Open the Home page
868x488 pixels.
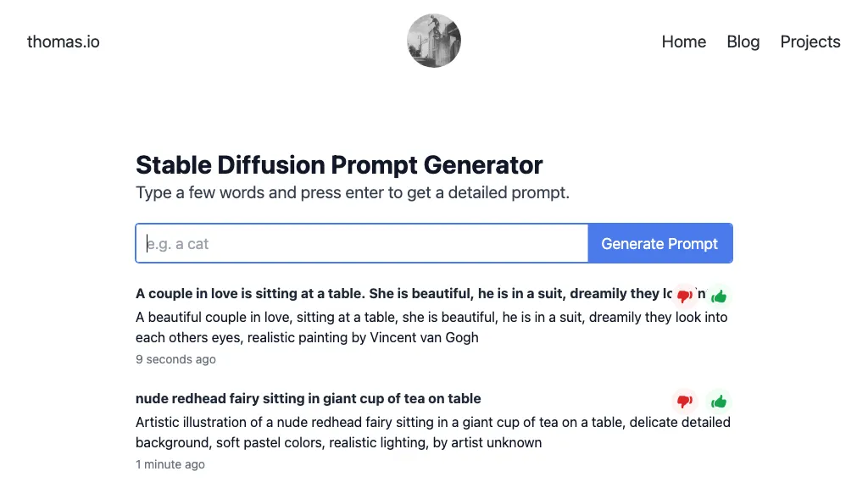[683, 42]
